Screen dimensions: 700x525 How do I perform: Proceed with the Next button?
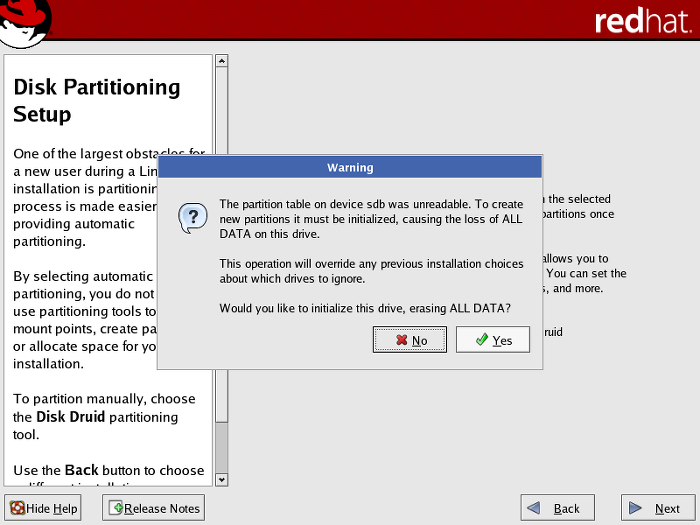coord(657,508)
